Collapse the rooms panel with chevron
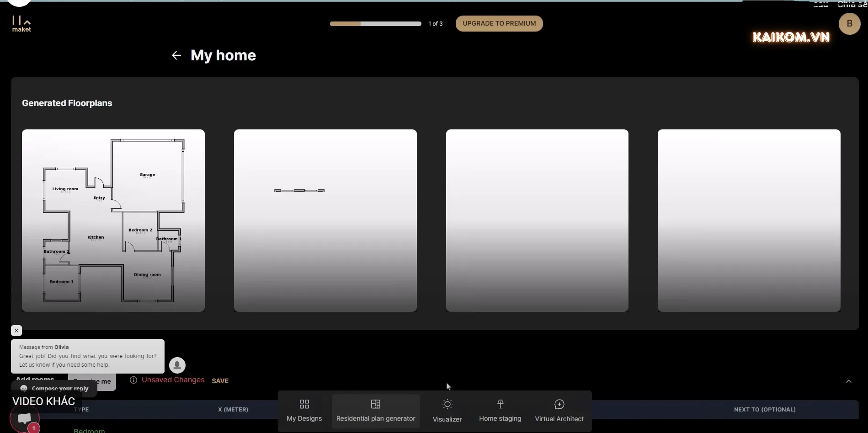This screenshot has width=868, height=433. click(848, 381)
